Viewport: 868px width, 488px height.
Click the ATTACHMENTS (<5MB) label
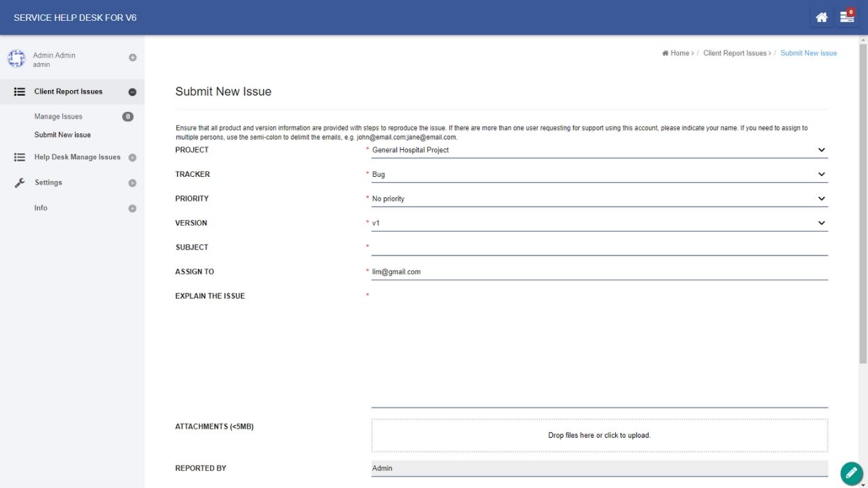click(214, 426)
